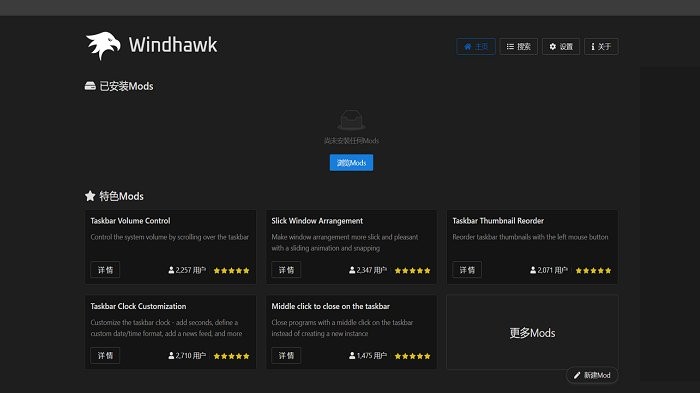Click the 2,071 用户 user count
This screenshot has width=700, height=393.
point(549,270)
